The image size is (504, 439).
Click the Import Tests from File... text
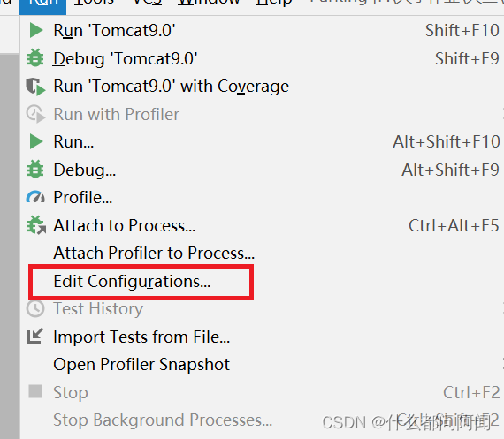[141, 337]
